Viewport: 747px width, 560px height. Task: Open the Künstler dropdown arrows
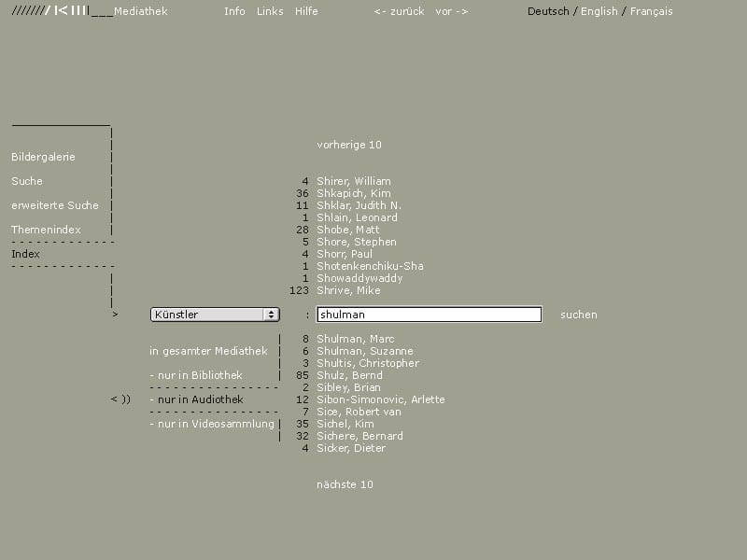click(271, 315)
